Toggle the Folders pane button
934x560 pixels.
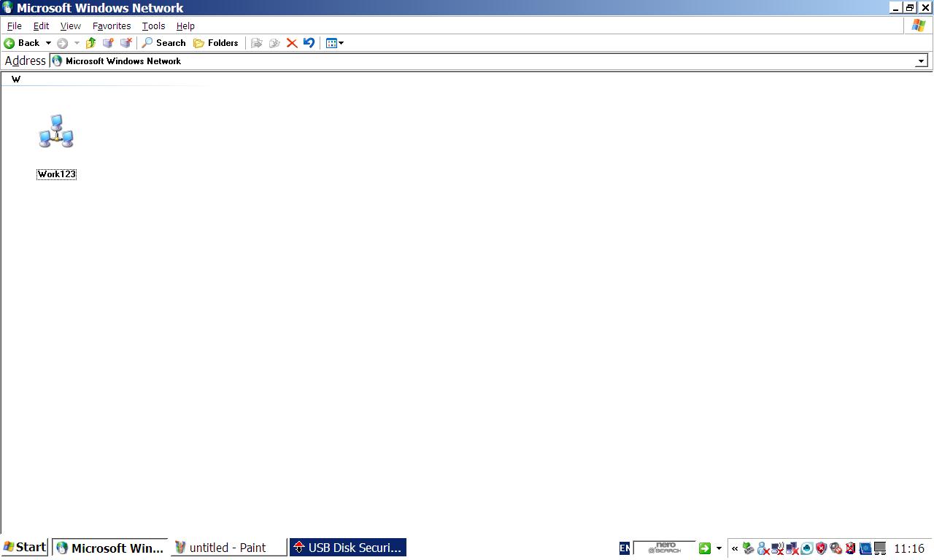point(216,43)
